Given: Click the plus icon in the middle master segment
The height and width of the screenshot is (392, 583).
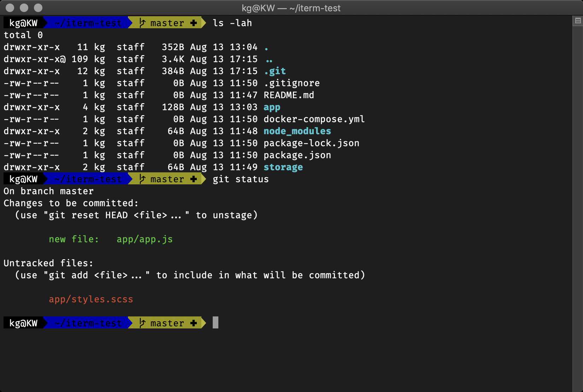Looking at the screenshot, I should coord(194,179).
